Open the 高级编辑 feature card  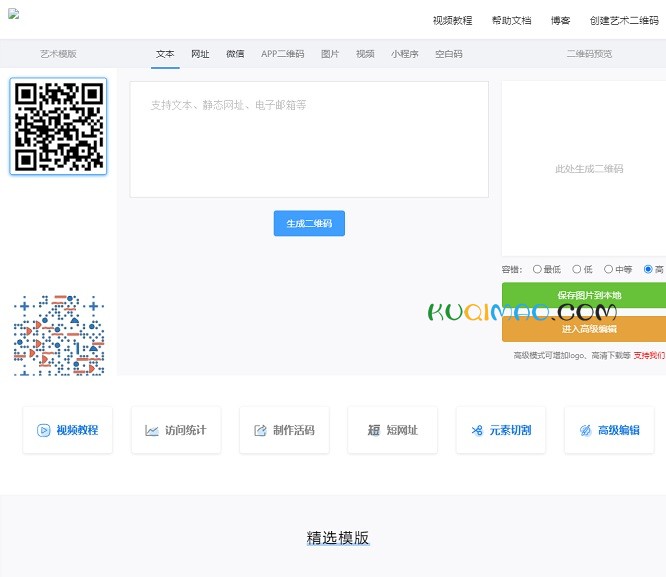coord(609,430)
